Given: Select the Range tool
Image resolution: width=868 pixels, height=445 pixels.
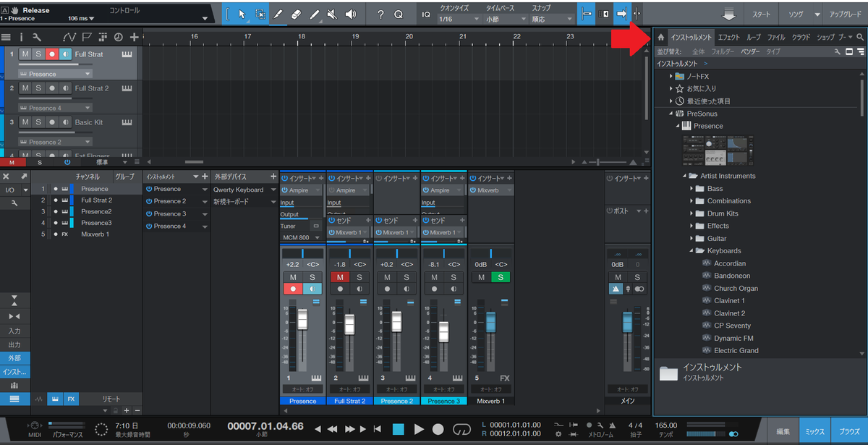Looking at the screenshot, I should coord(260,14).
